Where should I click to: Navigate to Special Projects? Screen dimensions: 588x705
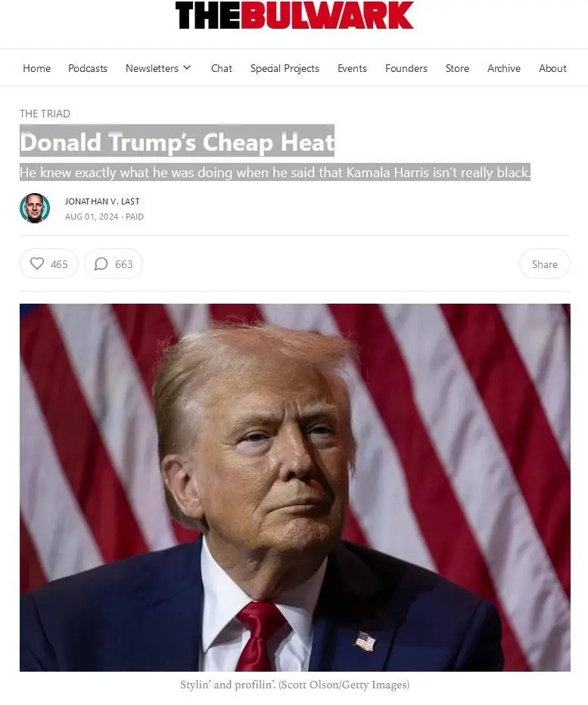click(285, 68)
